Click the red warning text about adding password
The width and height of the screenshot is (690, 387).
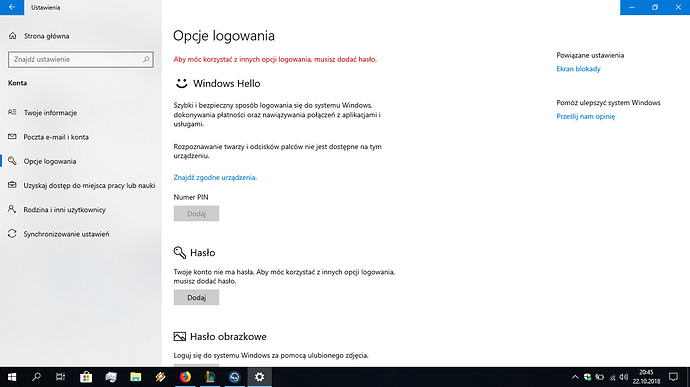(275, 59)
